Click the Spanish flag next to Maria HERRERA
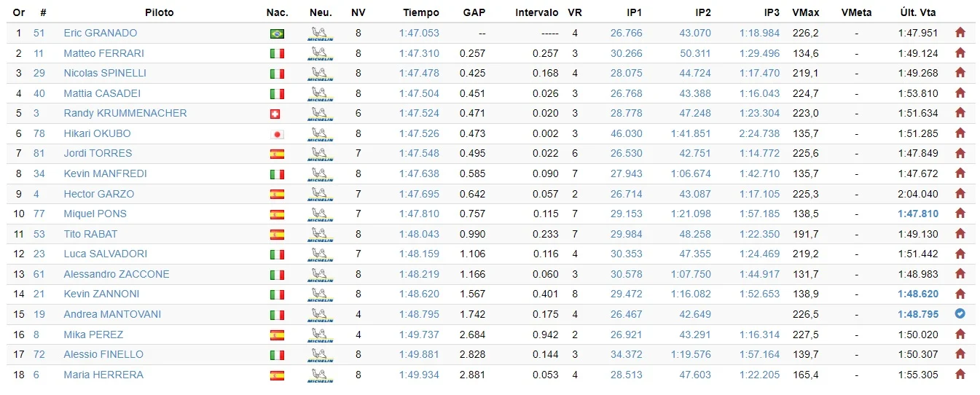The width and height of the screenshot is (980, 395). [277, 375]
